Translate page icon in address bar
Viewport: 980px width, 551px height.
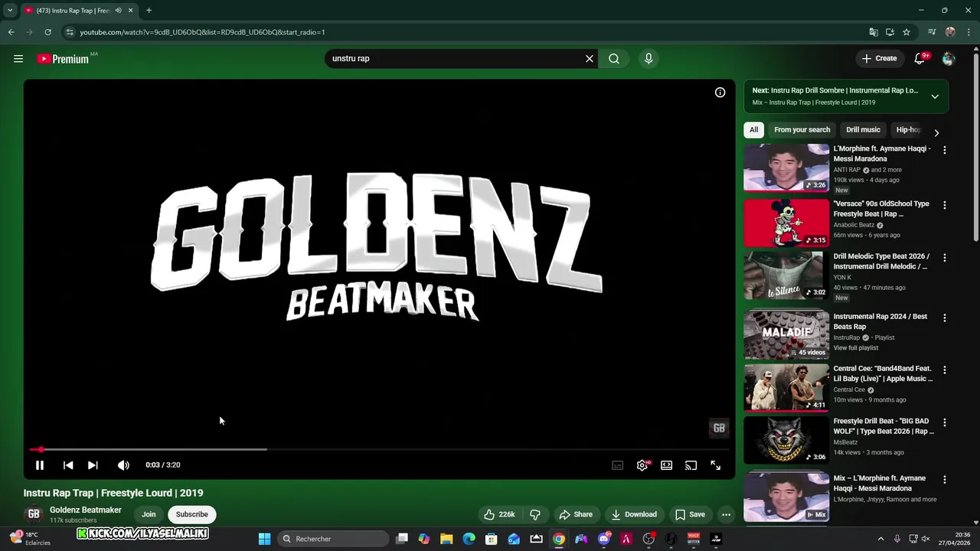pyautogui.click(x=873, y=32)
